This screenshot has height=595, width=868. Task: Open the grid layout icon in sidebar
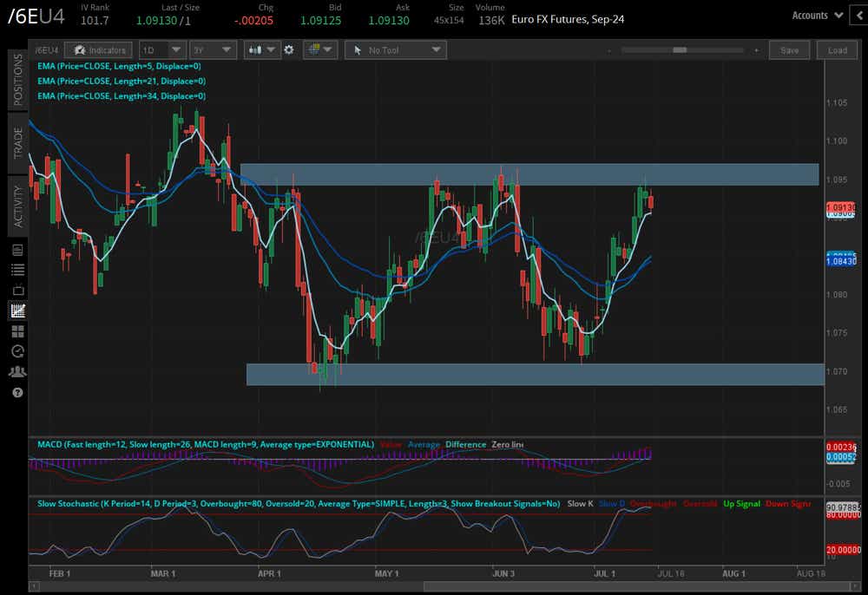point(17,331)
